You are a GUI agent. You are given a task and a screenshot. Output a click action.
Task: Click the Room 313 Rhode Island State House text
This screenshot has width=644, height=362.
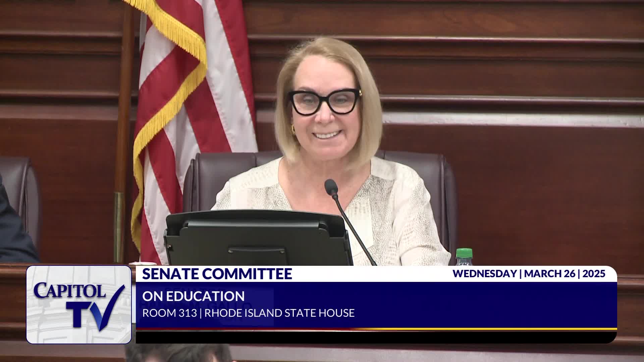pos(248,313)
